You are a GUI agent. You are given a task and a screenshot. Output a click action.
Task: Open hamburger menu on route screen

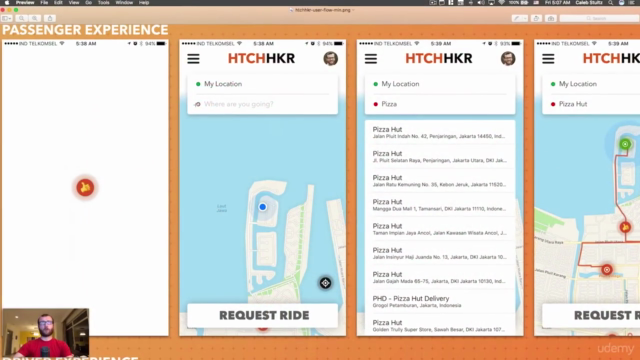click(549, 59)
